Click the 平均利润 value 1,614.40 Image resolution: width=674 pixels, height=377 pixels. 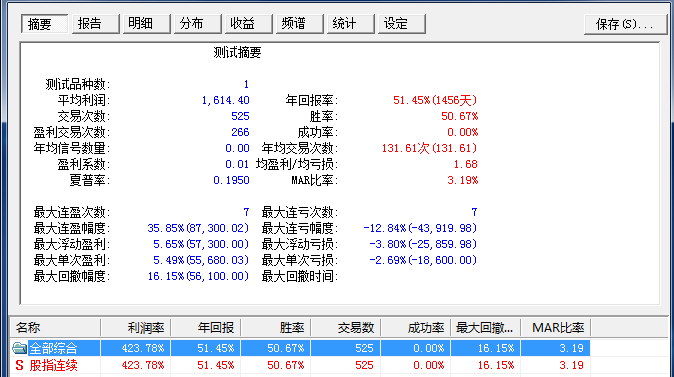coord(225,100)
